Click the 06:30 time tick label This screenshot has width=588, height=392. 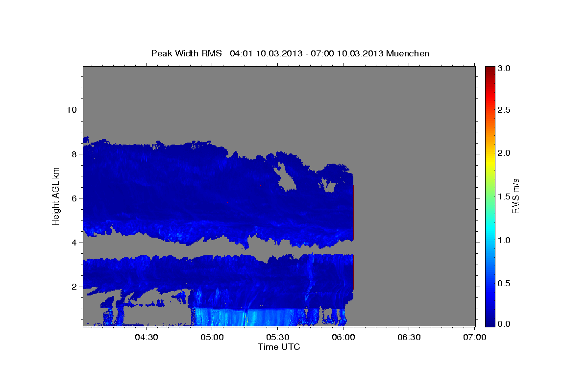click(409, 337)
